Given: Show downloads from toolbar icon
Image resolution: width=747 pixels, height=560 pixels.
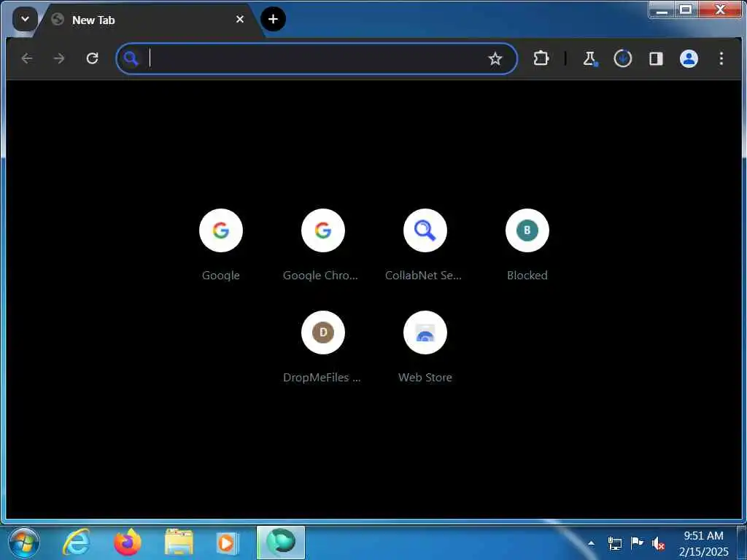Looking at the screenshot, I should point(623,58).
